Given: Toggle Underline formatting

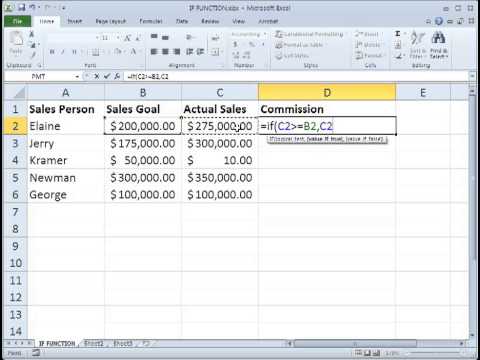Looking at the screenshot, I should coord(74,52).
